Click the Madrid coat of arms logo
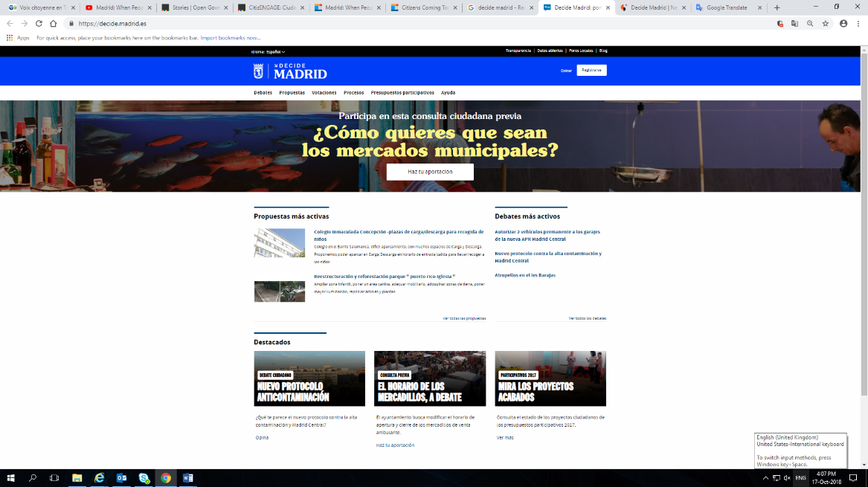This screenshot has width=868, height=487. point(258,71)
